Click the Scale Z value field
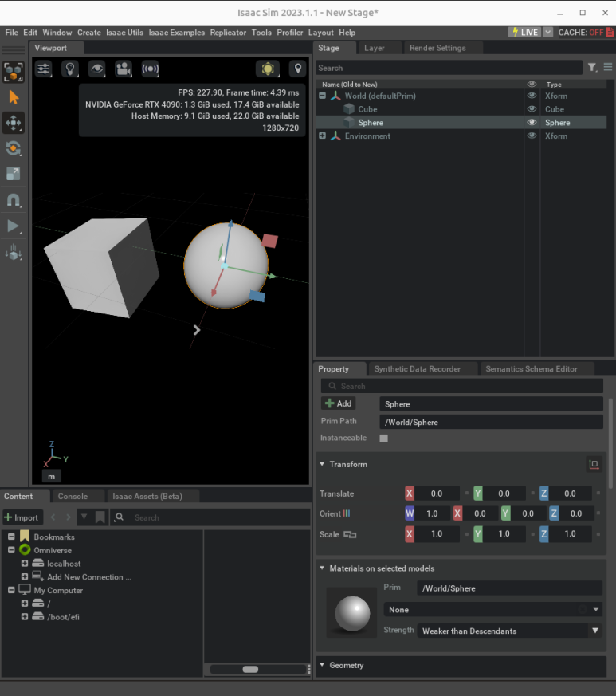This screenshot has width=616, height=696. tap(570, 534)
